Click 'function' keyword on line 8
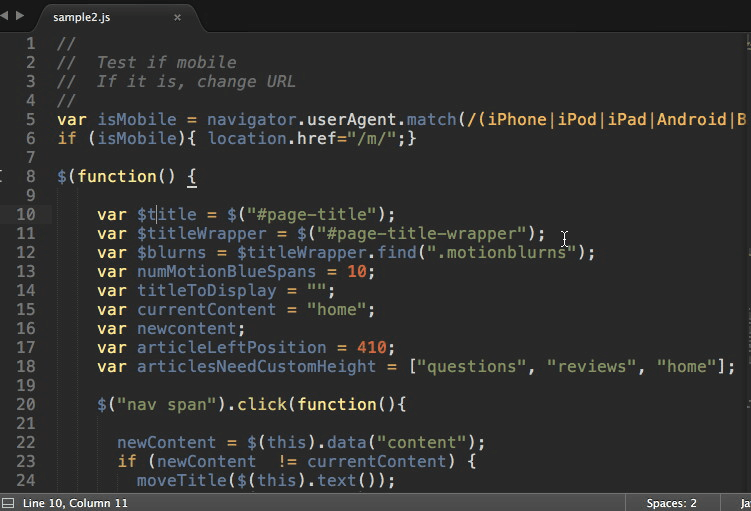Viewport: 751px width, 511px height. (x=117, y=176)
